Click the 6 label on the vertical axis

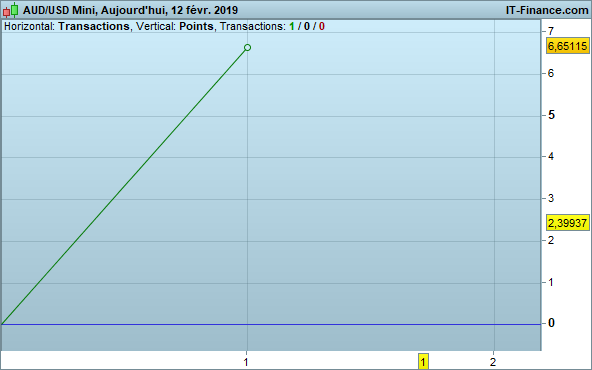(x=551, y=73)
